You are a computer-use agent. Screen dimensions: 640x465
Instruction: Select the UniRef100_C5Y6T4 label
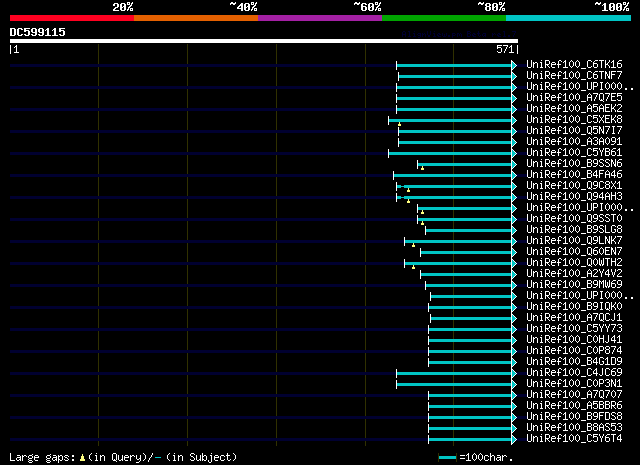(x=574, y=439)
